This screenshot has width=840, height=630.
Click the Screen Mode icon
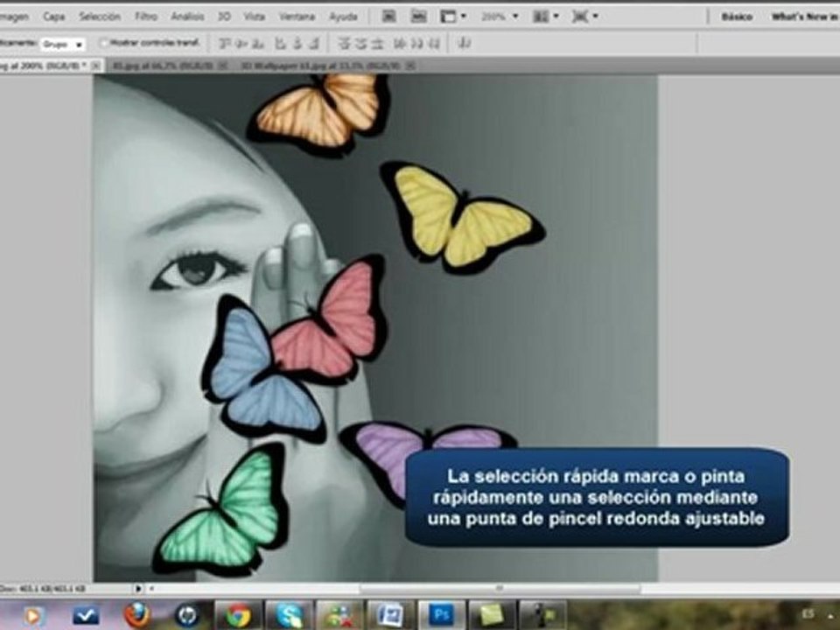click(579, 17)
